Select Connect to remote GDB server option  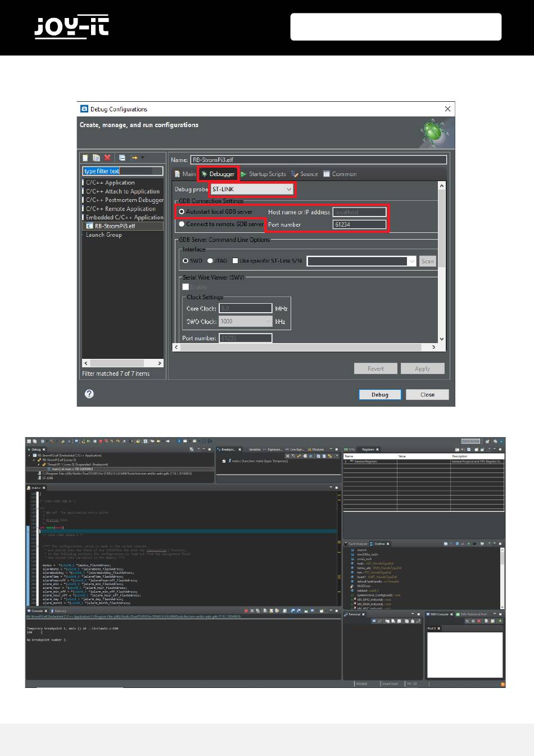tap(182, 224)
